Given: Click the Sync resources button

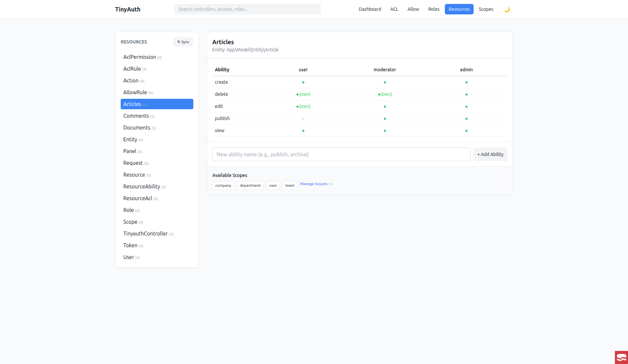Looking at the screenshot, I should 183,42.
